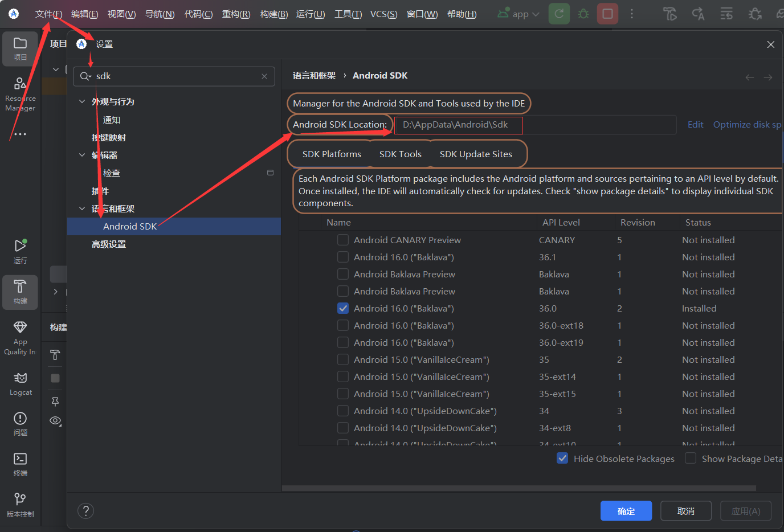
Task: Click the pin icon in build panel
Action: pos(55,402)
